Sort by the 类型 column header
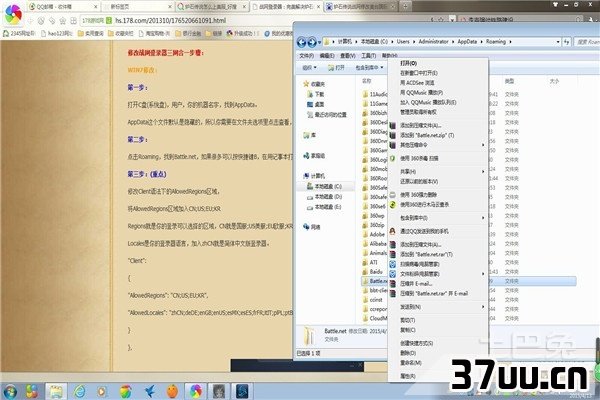Viewport: 600px width, 400px height. pyautogui.click(x=509, y=82)
